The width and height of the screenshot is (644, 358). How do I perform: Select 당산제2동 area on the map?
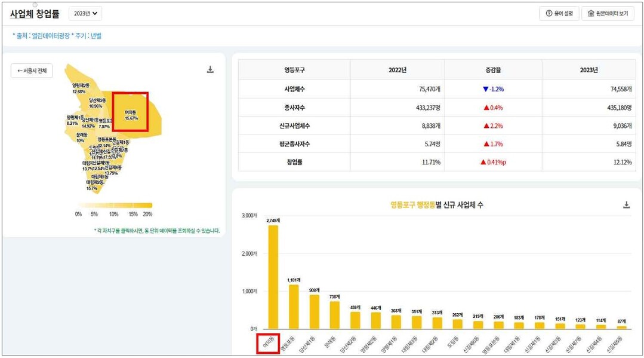(x=97, y=103)
